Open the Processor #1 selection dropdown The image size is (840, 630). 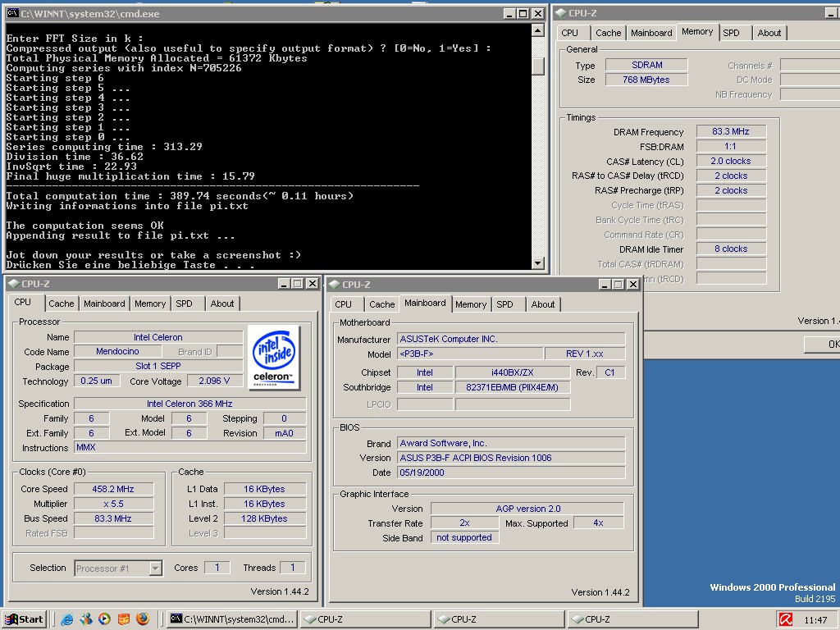155,568
